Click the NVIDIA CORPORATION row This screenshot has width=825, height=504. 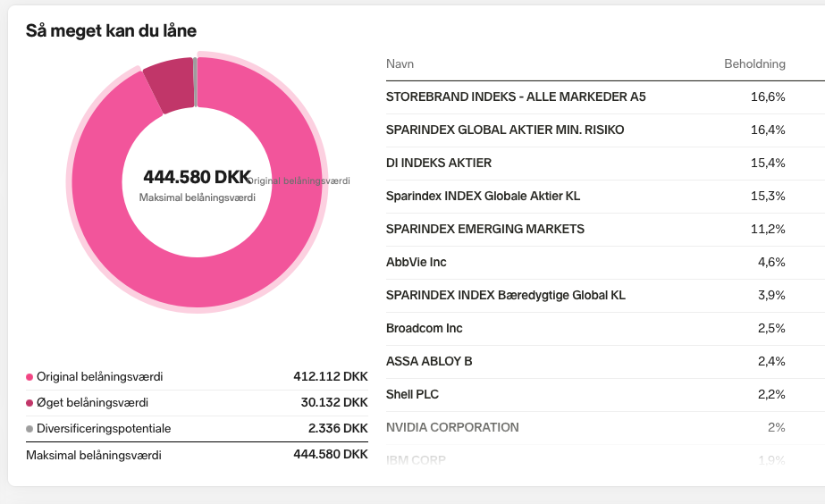click(x=451, y=427)
